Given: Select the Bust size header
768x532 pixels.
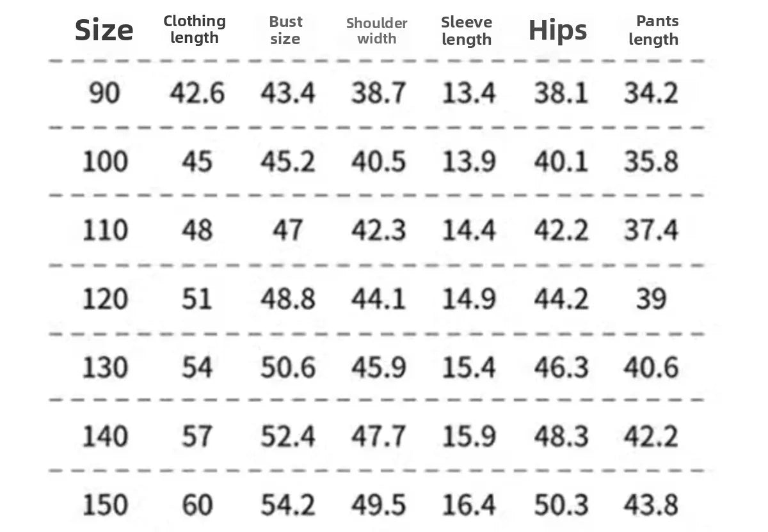Looking at the screenshot, I should (285, 30).
